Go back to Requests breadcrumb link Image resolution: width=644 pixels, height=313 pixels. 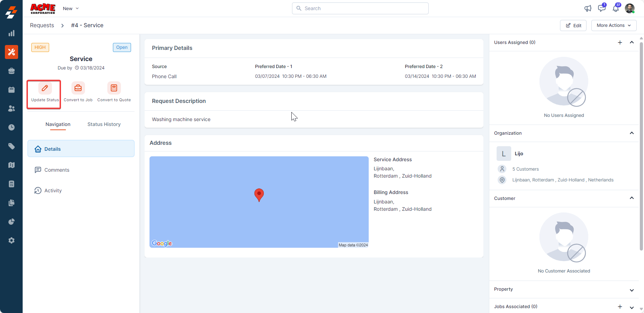[x=42, y=25]
